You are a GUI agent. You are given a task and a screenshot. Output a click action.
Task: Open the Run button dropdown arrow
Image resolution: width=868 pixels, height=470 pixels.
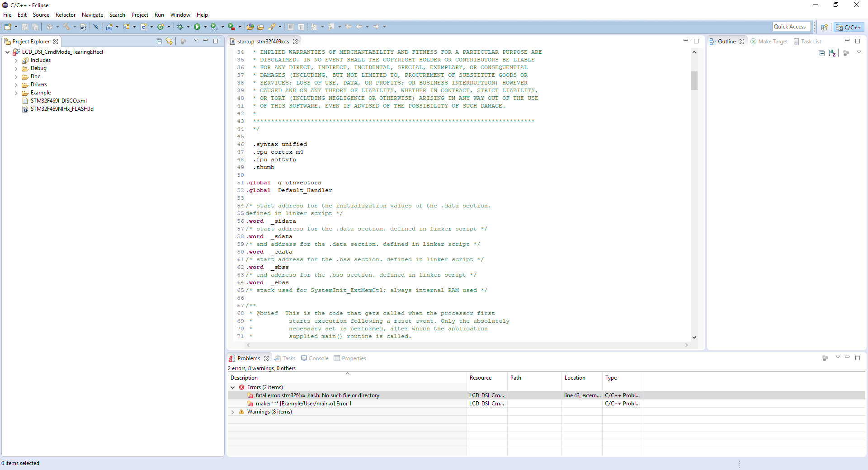pyautogui.click(x=205, y=27)
